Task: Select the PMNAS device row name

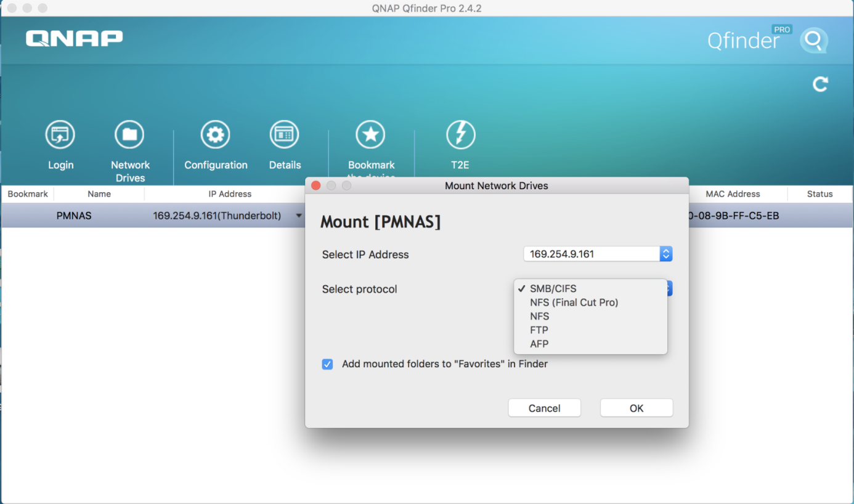Action: click(74, 216)
